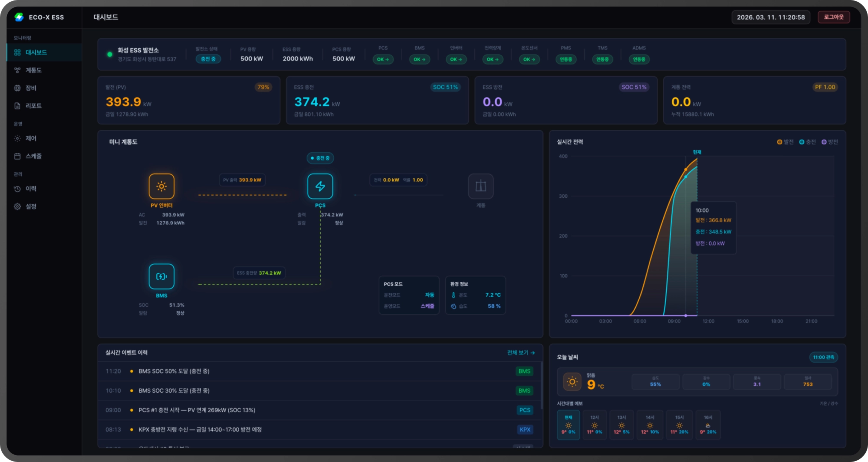Click the 온도센서 status OK button
The height and width of the screenshot is (462, 868).
pos(529,59)
